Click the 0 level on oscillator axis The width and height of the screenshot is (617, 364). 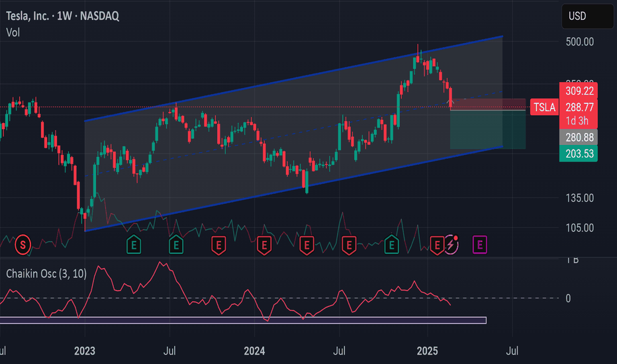(568, 298)
